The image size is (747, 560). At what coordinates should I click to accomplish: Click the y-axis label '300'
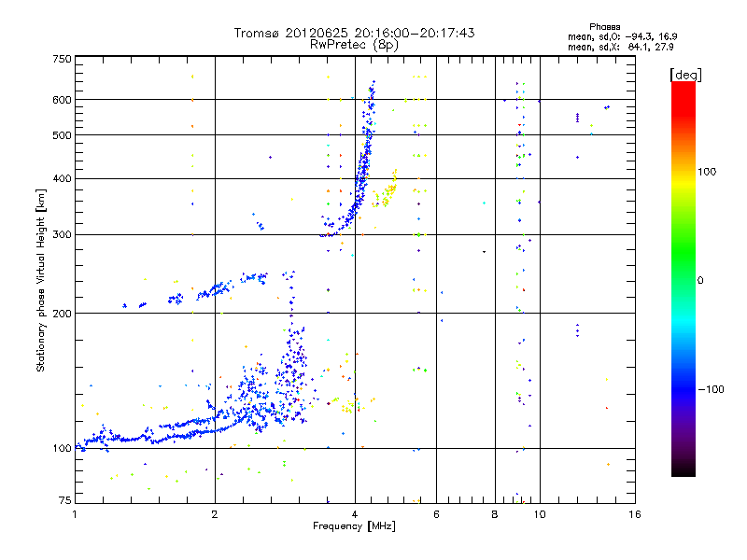pyautogui.click(x=62, y=234)
